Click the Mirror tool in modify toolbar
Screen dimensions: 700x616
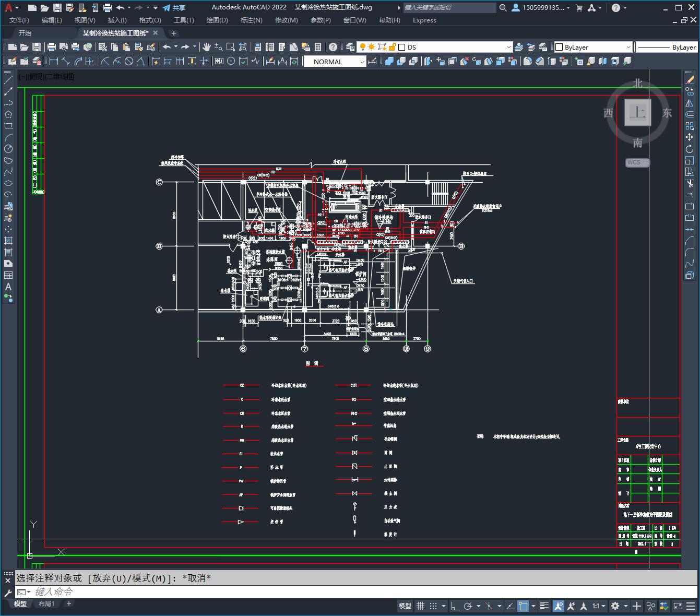click(x=690, y=103)
